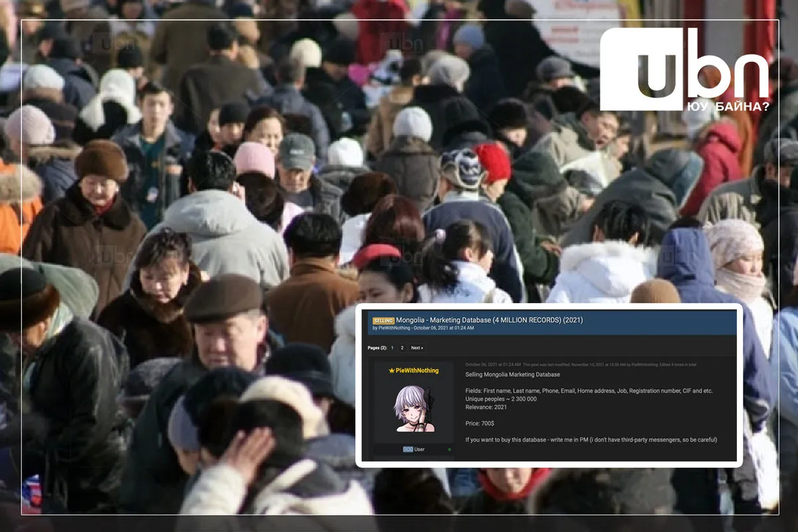Click the line starting 'Fields: First name'
The image size is (798, 532).
(589, 391)
